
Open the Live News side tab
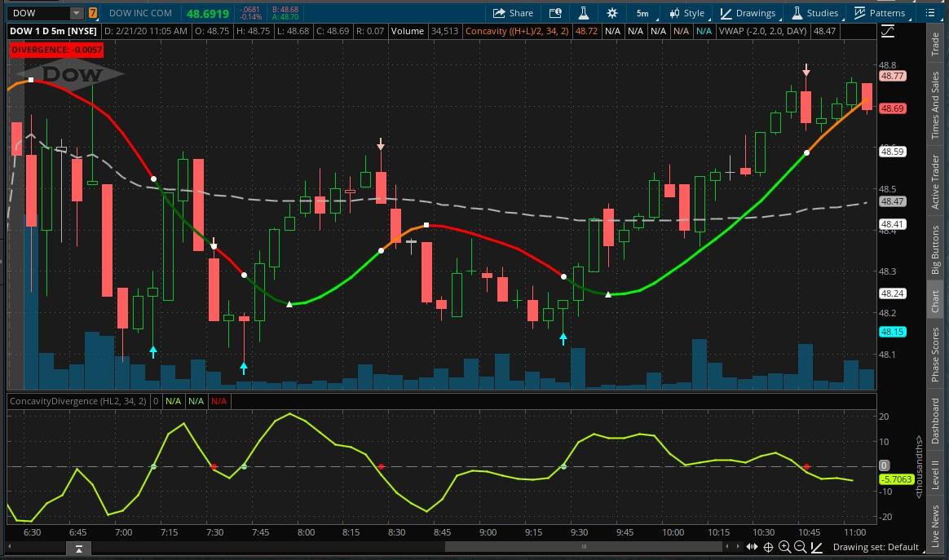[935, 526]
